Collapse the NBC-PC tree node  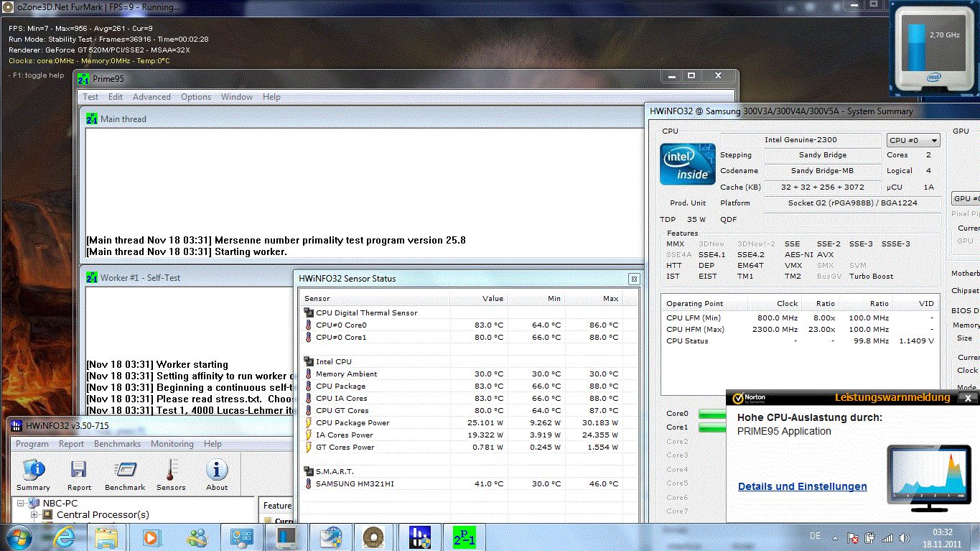(21, 503)
